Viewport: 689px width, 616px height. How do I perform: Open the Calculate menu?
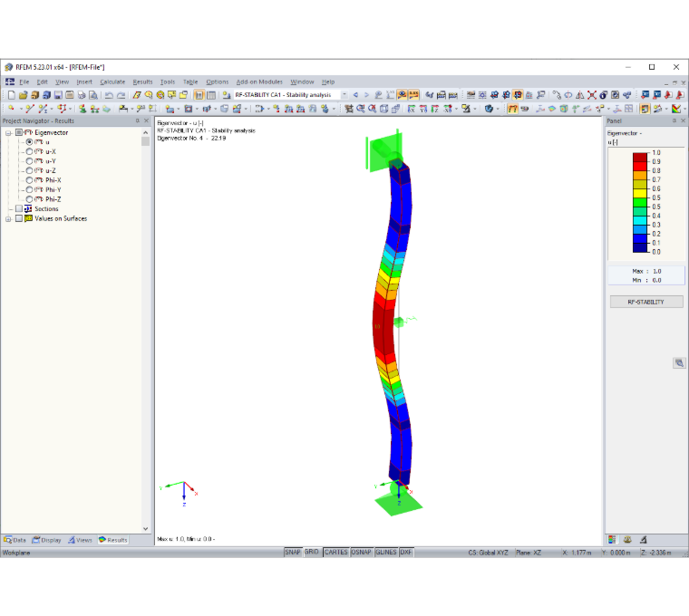[112, 82]
